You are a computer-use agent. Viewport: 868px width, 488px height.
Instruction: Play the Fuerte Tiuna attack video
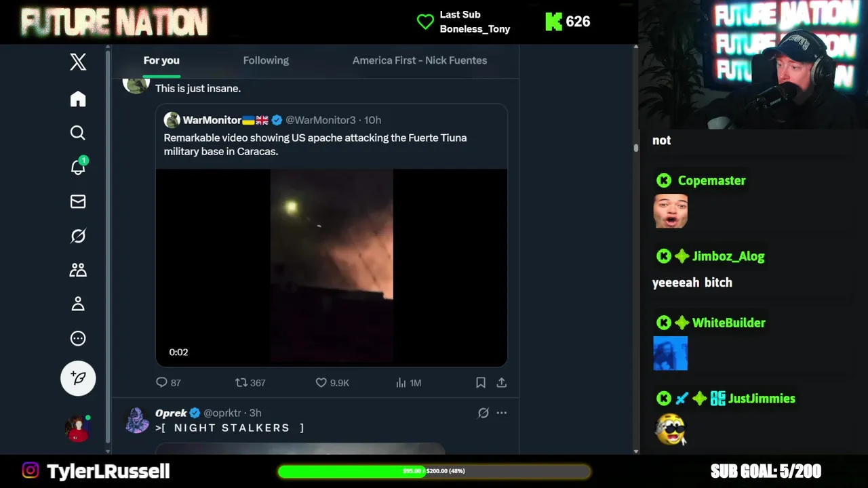332,268
